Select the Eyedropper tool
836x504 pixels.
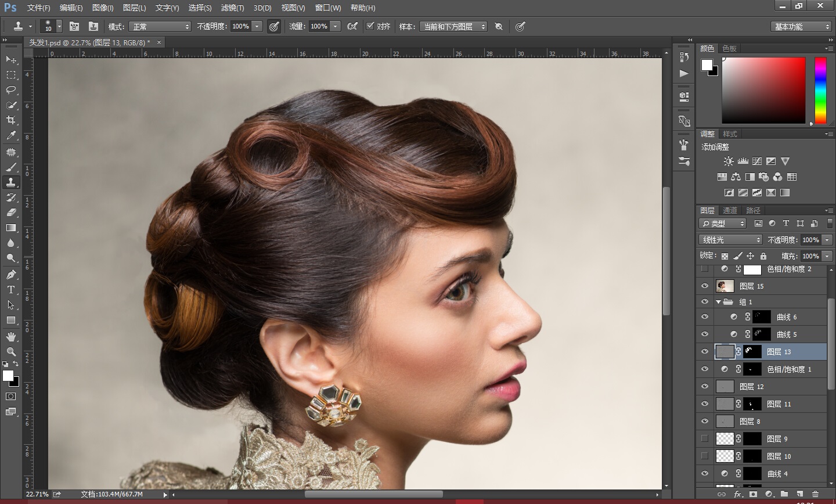pyautogui.click(x=11, y=136)
